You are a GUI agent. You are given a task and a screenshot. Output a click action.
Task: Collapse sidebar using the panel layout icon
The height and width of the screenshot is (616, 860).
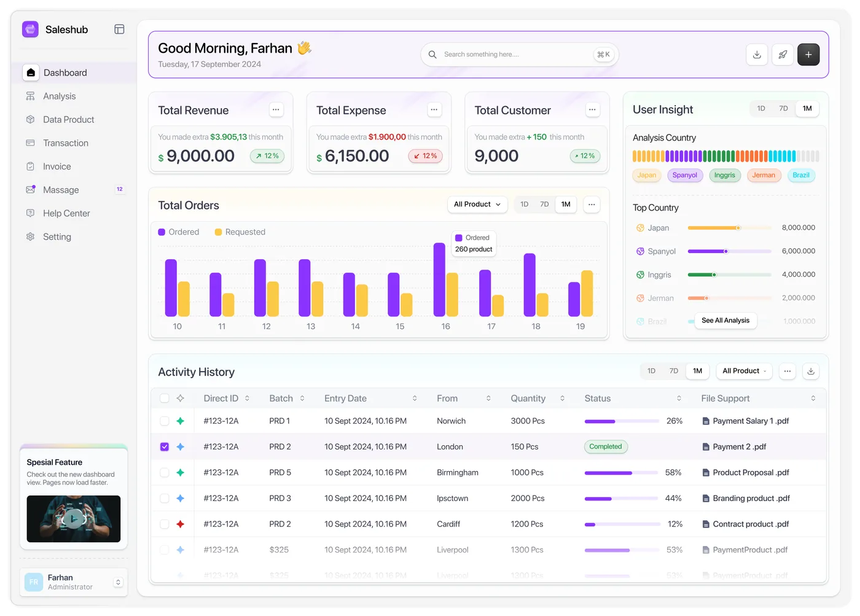(x=119, y=29)
